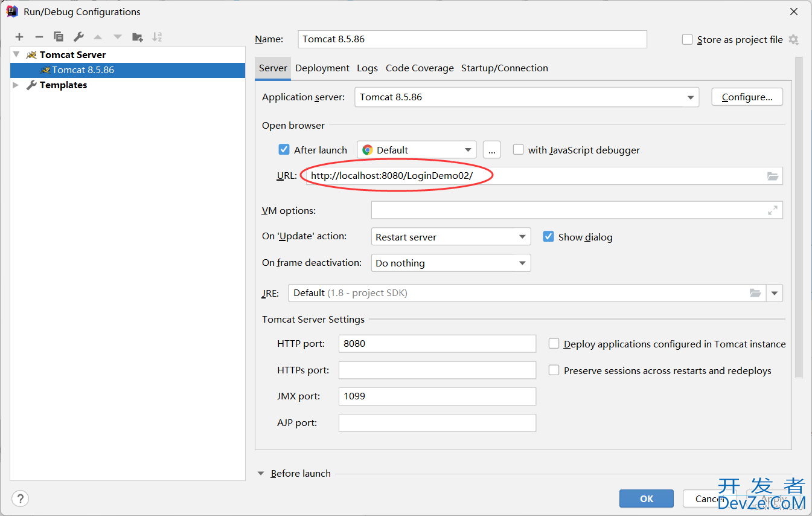Screen dimensions: 812x516
Task: Copy the selected configuration
Action: 58,37
